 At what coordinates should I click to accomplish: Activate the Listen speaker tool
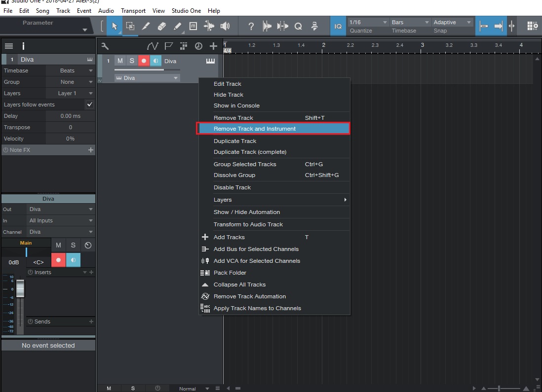[x=225, y=26]
